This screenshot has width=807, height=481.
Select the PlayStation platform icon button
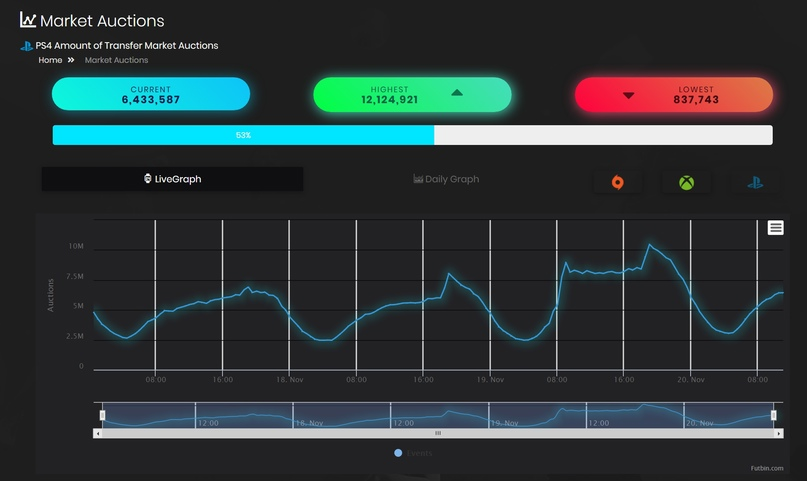tap(755, 182)
